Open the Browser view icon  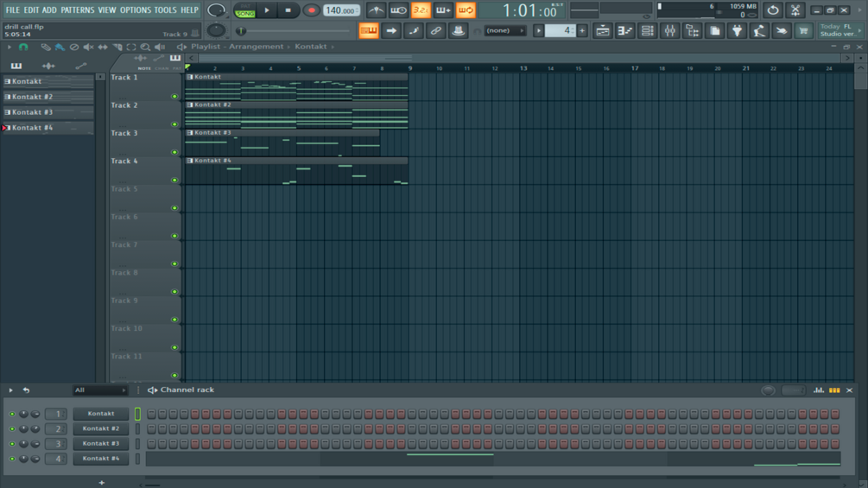click(x=692, y=31)
